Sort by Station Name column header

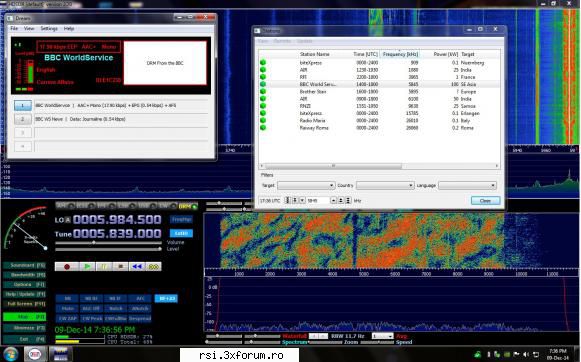315,54
